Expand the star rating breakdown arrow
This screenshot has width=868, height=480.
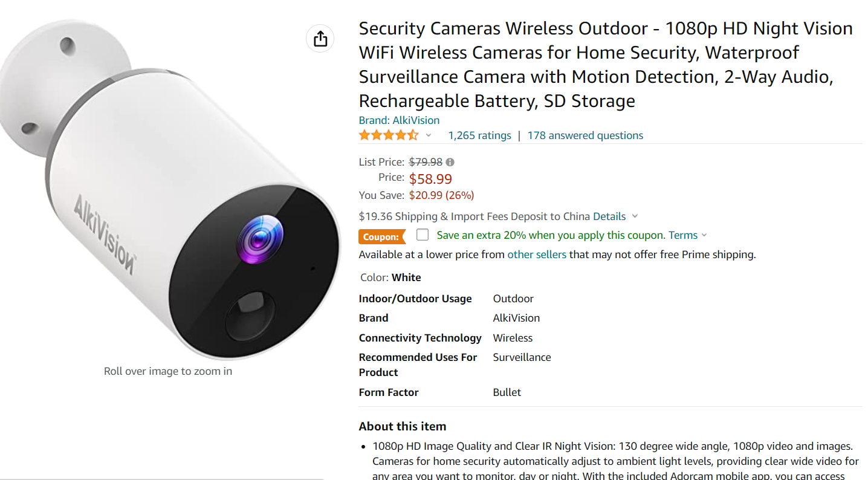click(429, 135)
